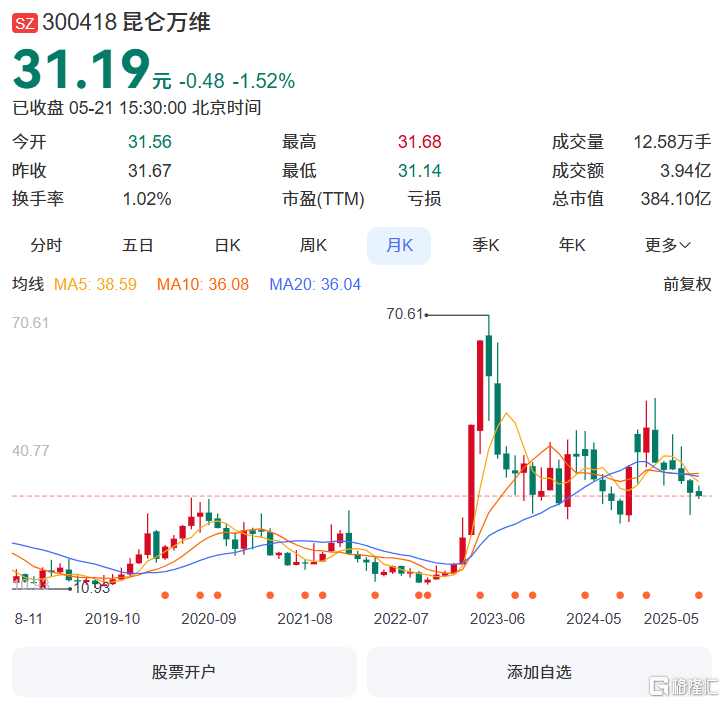Viewport: 726px width, 704px height.
Task: Click the 2020-09 date axis label
Action: 209,619
